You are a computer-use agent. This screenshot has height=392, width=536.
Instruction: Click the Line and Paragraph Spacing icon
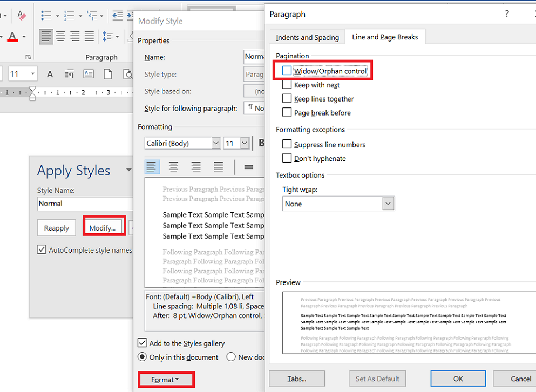[107, 36]
